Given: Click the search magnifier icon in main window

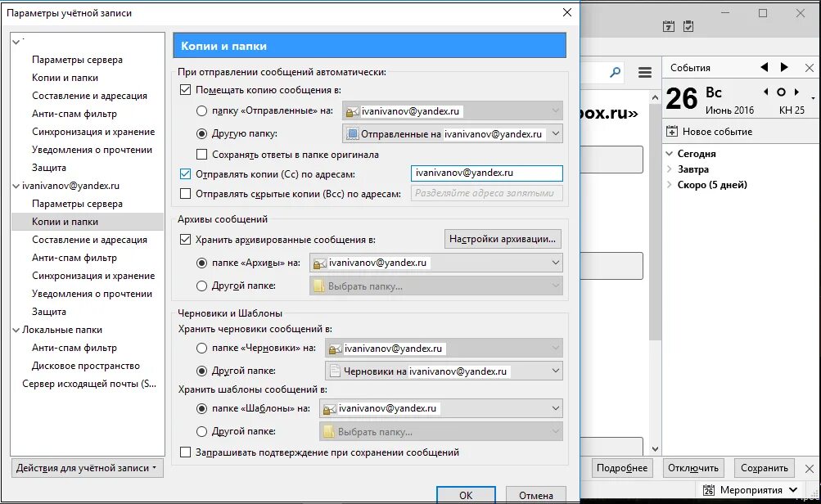Looking at the screenshot, I should coord(616,72).
